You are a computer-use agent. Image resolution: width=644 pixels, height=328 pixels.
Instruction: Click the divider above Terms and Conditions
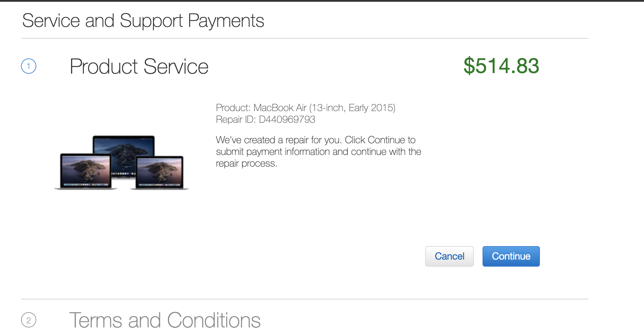(x=304, y=299)
